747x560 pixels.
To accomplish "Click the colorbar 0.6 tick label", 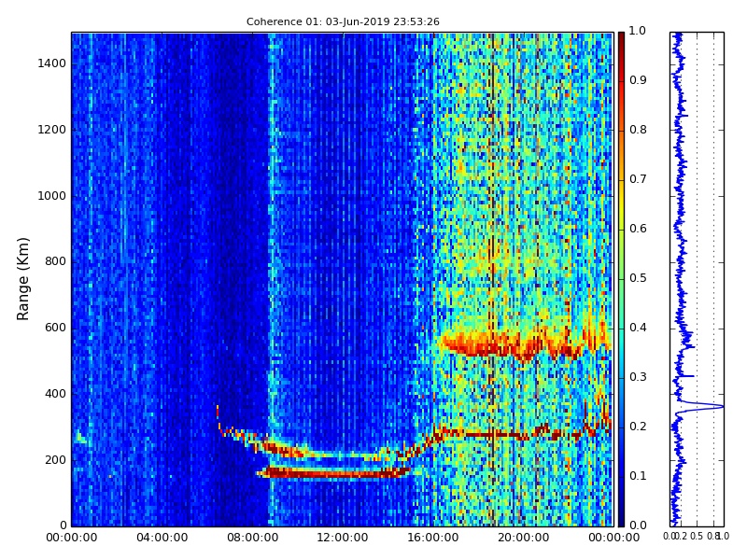I will [x=638, y=229].
